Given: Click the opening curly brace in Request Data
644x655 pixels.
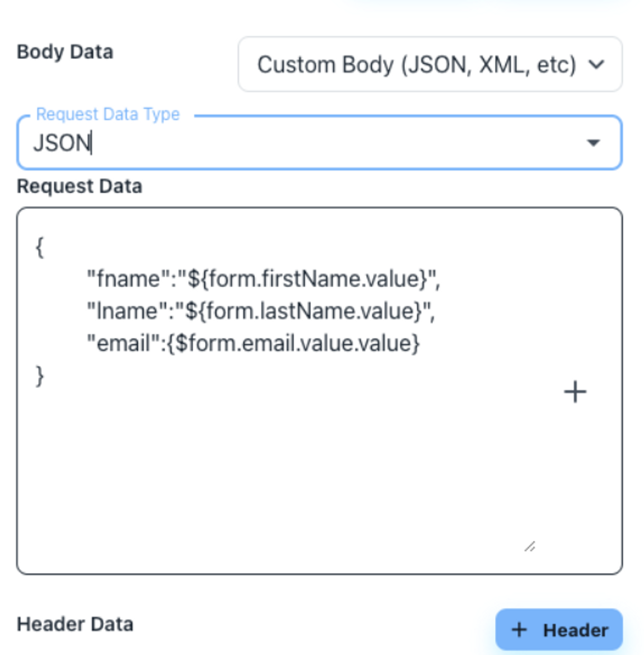Looking at the screenshot, I should [39, 246].
